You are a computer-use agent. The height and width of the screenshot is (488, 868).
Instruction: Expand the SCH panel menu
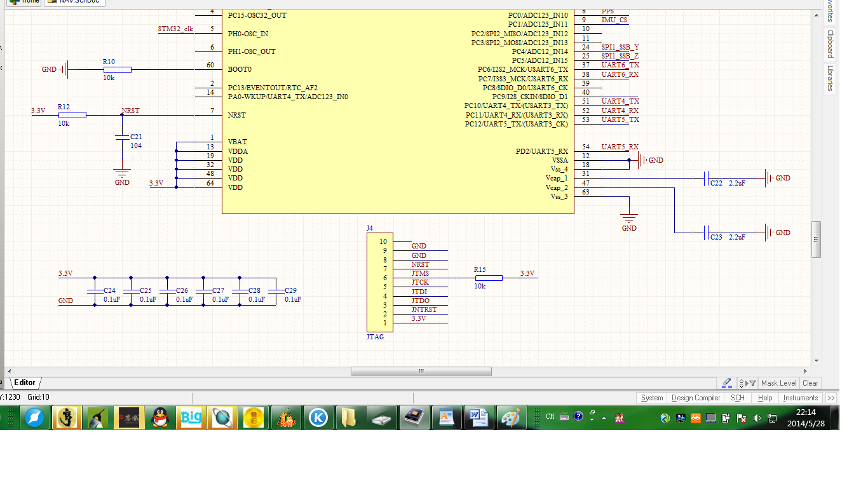737,398
